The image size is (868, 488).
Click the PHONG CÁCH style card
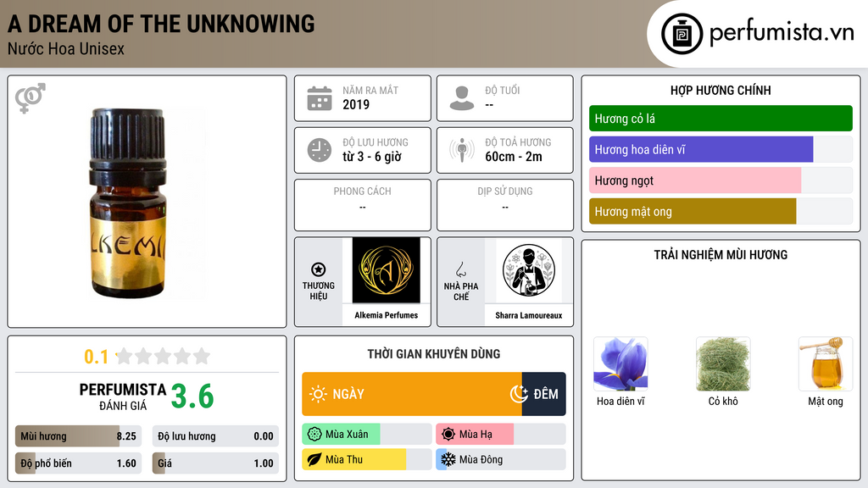(363, 205)
